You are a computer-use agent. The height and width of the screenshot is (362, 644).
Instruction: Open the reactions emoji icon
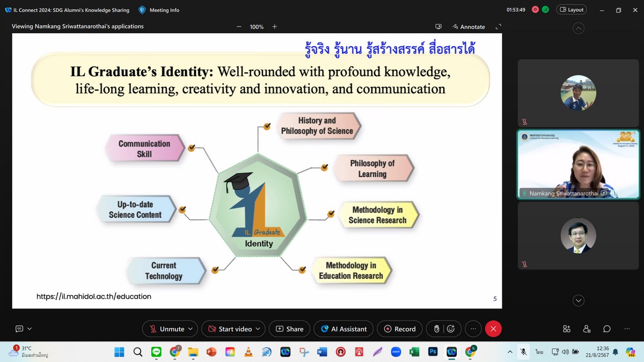point(451,329)
